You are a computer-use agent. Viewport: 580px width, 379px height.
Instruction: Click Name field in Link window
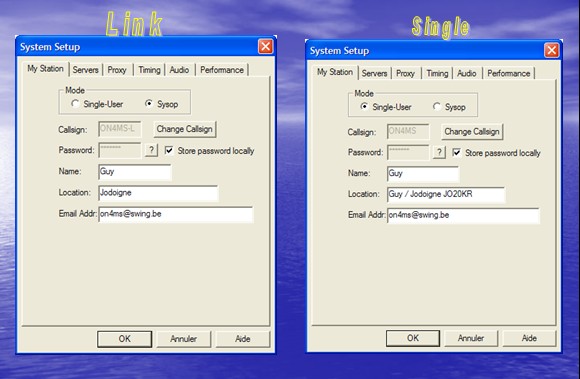(x=135, y=172)
